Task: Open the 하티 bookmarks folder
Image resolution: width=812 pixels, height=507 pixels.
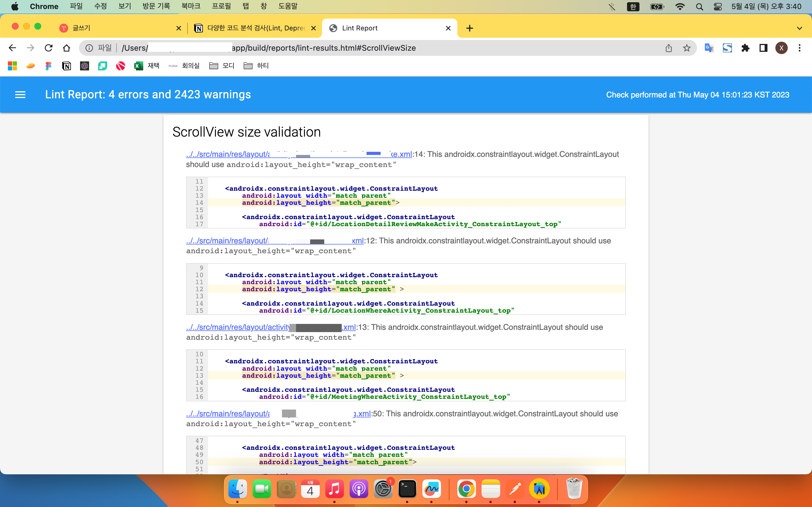Action: click(256, 66)
